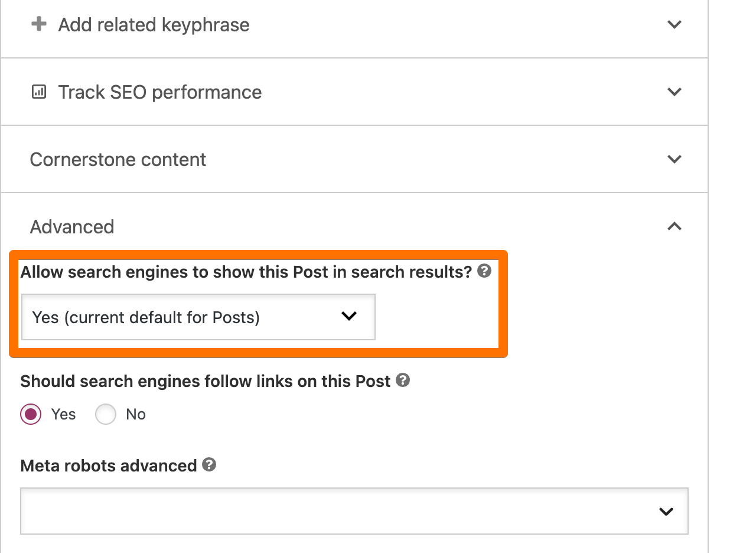756x553 pixels.
Task: Open help tooltip for Meta robots advanced
Action: coord(209,465)
